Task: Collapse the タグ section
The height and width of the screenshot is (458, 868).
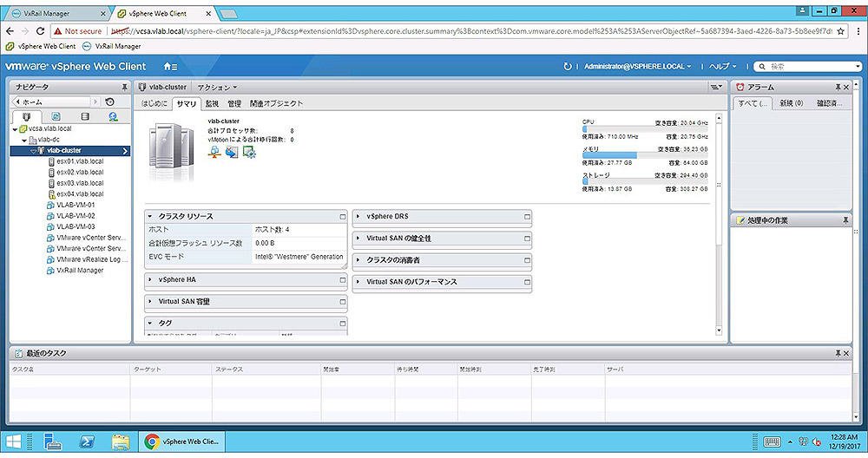Action: 150,323
